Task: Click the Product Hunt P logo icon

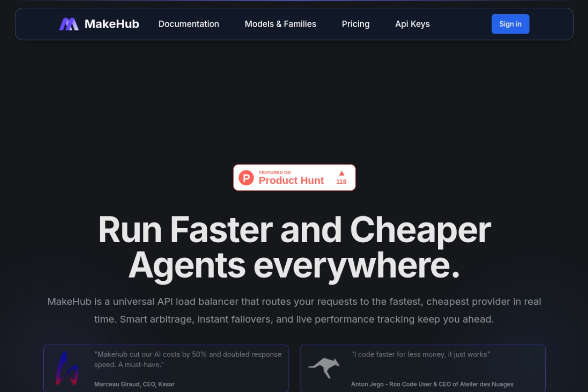Action: coord(246,177)
